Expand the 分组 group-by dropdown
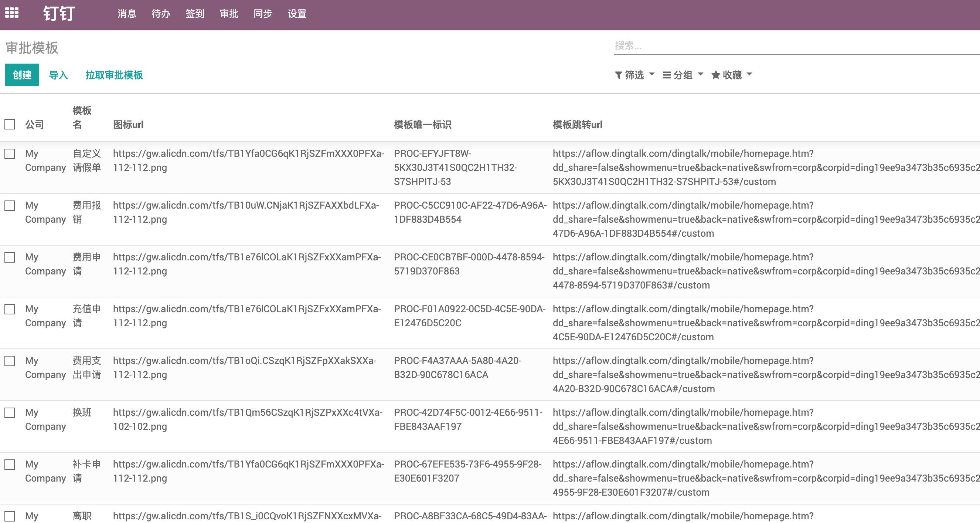Image resolution: width=980 pixels, height=523 pixels. pyautogui.click(x=683, y=75)
